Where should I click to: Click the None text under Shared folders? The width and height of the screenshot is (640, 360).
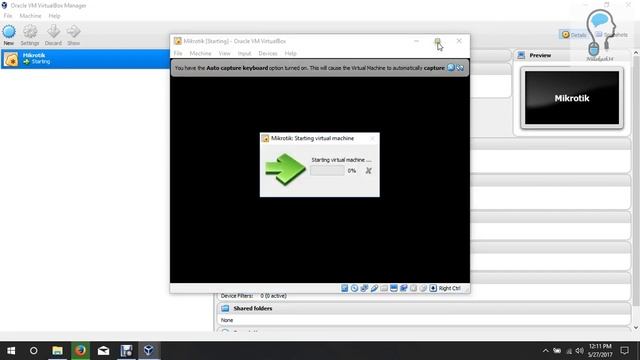point(227,320)
